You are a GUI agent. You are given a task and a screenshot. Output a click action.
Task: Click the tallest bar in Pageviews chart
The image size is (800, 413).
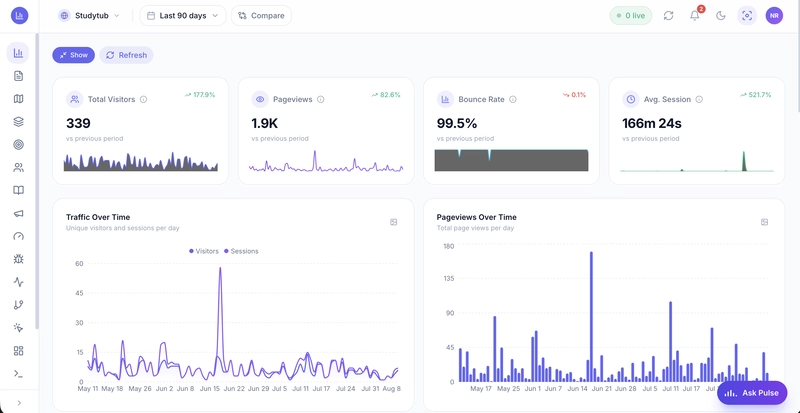(x=591, y=317)
